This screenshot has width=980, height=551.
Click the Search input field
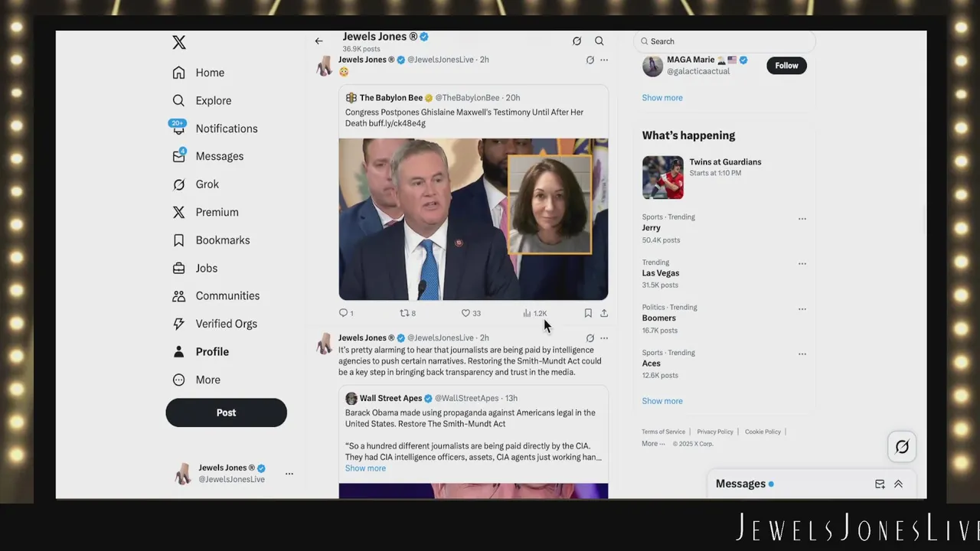(725, 41)
